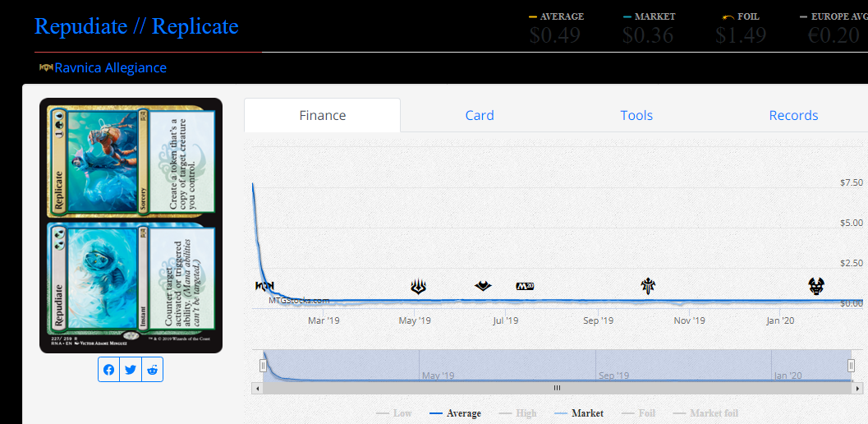The width and height of the screenshot is (868, 424).
Task: Open the Records tab
Action: pos(793,115)
